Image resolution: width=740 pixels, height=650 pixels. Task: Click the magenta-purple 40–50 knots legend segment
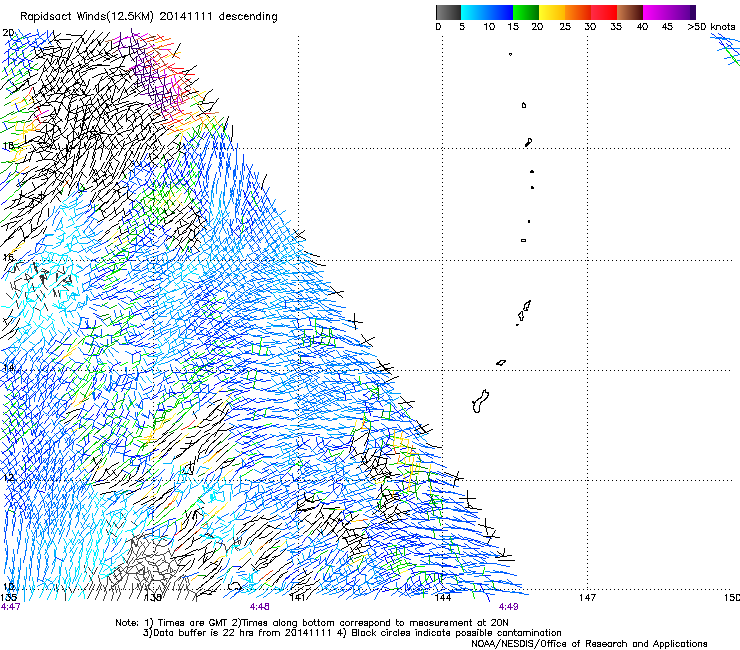(x=669, y=12)
